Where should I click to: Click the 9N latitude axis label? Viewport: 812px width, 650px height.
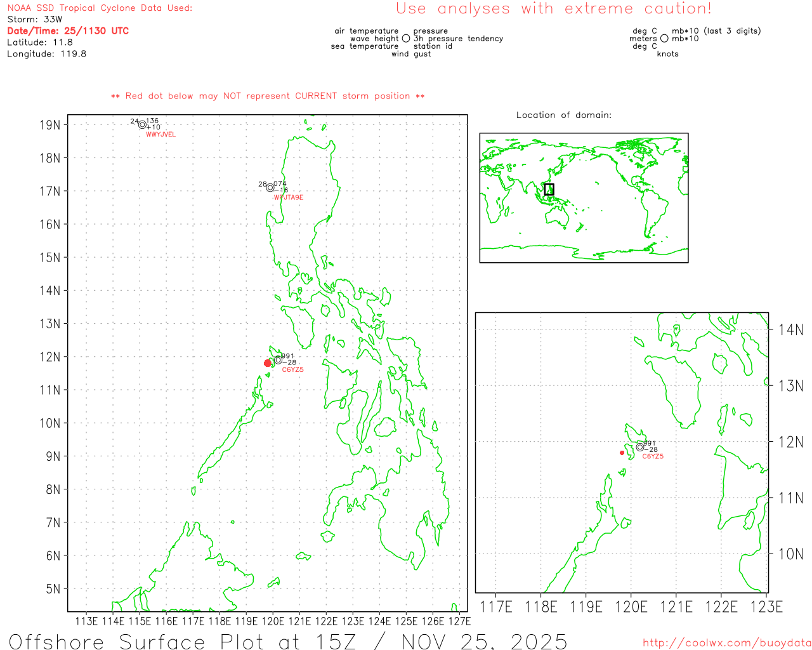53,456
